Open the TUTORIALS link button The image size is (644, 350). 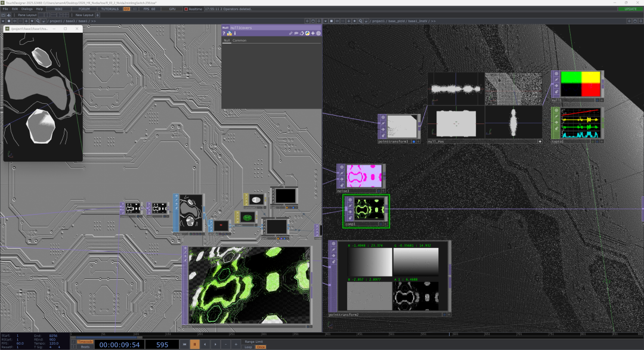(x=110, y=9)
